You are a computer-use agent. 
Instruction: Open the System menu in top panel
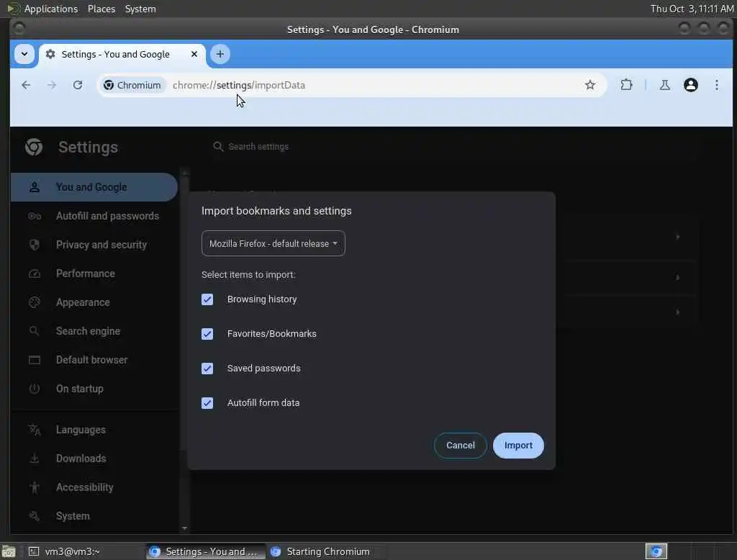coord(140,9)
